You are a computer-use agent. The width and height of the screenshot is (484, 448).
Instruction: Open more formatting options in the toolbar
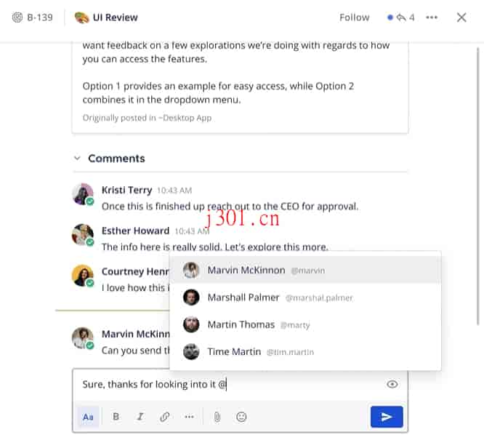(189, 417)
